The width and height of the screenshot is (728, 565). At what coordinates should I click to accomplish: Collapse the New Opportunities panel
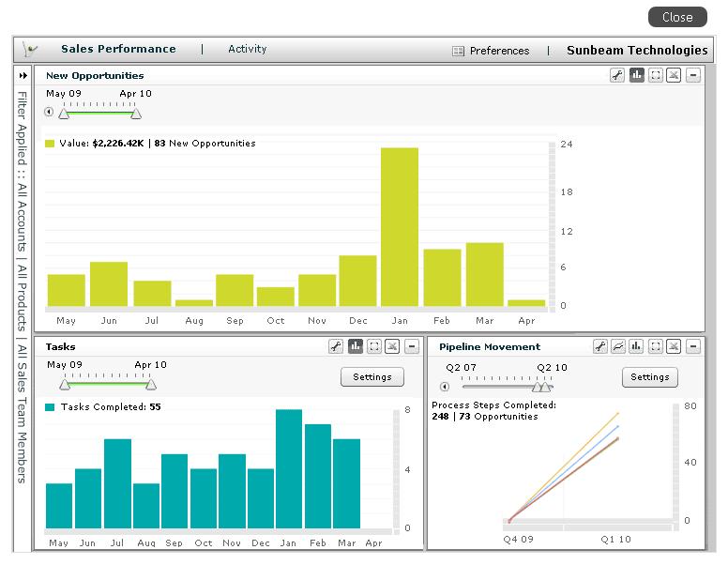pos(692,76)
